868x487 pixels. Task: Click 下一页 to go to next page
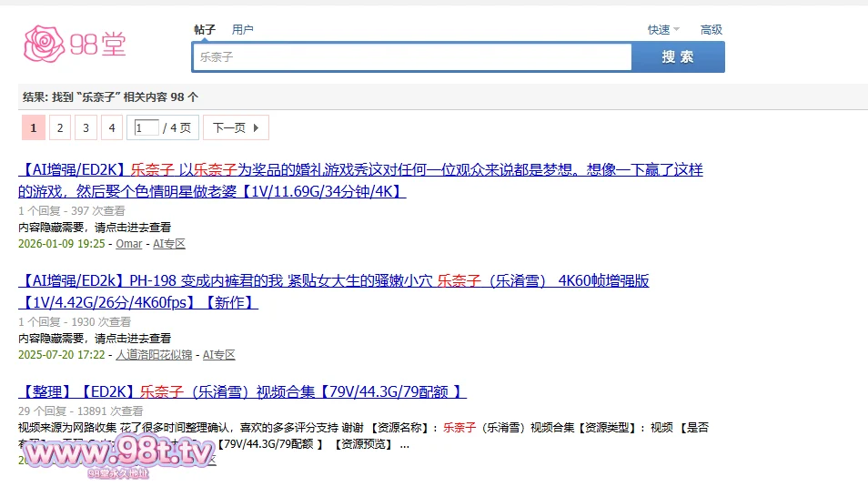[236, 127]
